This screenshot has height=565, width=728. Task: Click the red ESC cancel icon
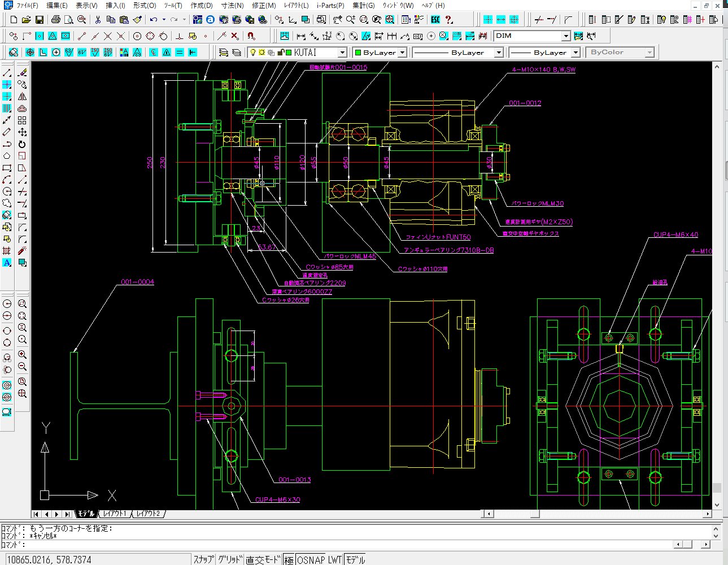tap(435, 20)
